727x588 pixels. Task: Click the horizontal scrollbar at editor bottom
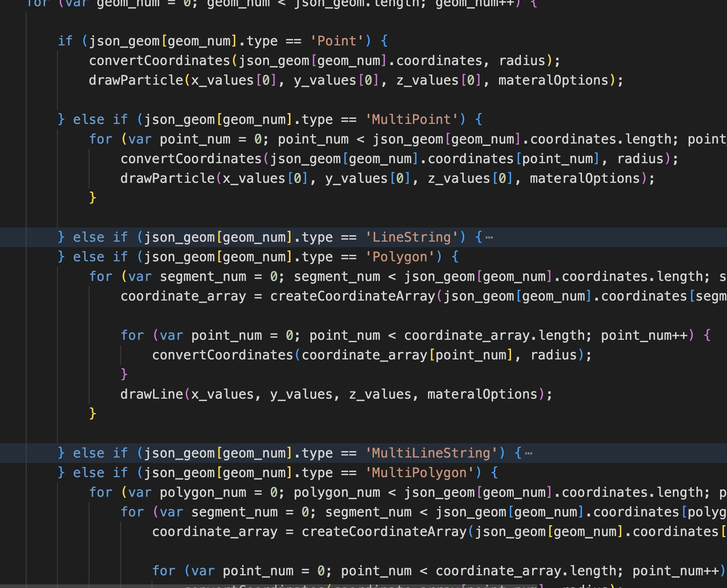click(269, 586)
